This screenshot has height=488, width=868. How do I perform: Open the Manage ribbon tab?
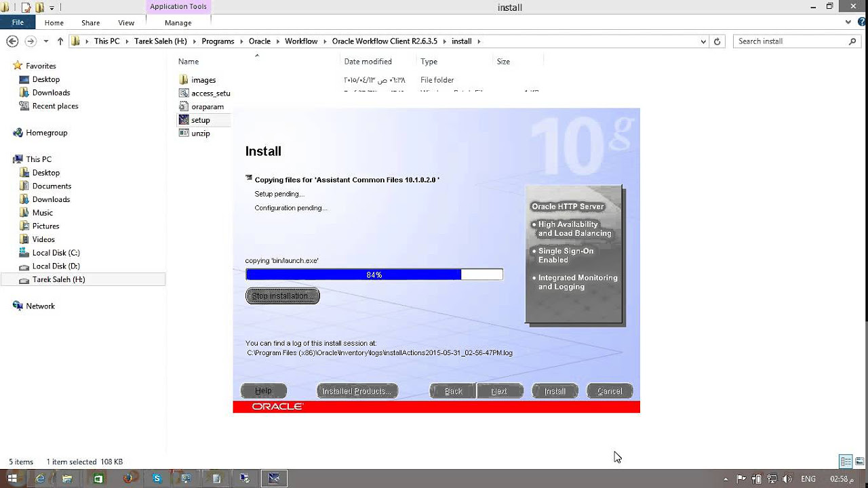click(178, 23)
